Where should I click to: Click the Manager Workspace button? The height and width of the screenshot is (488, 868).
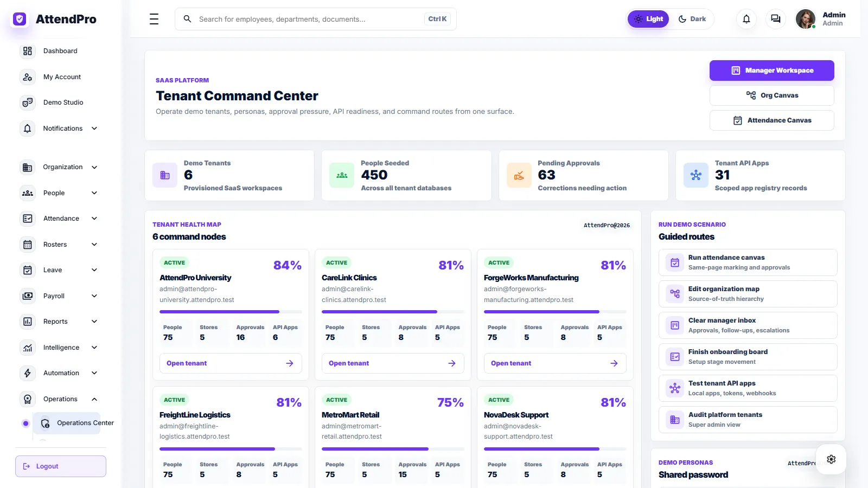click(x=771, y=70)
